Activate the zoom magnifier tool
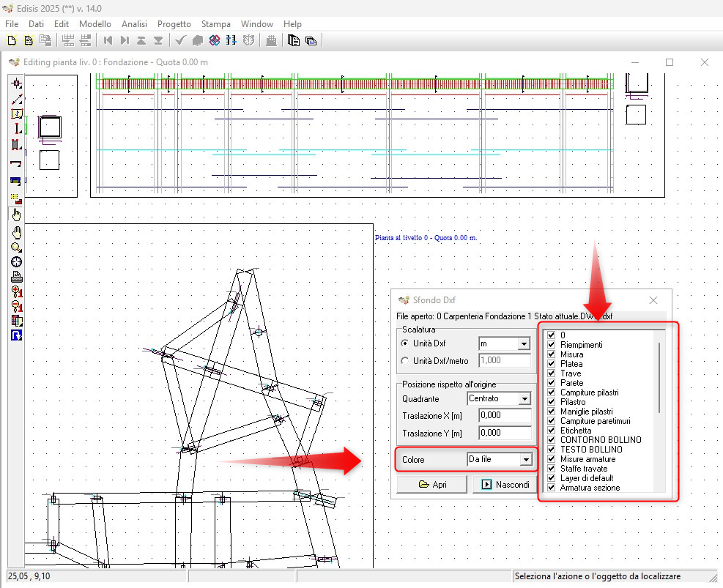Viewport: 723px width, 588px height. tap(17, 248)
